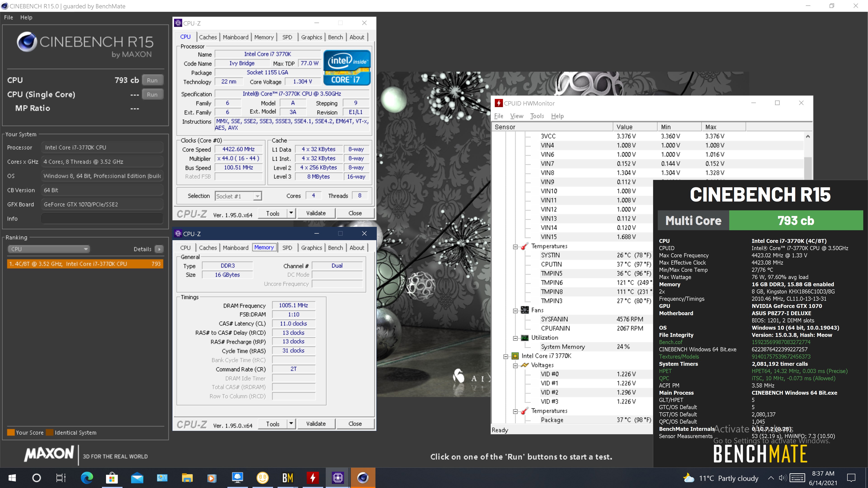This screenshot has width=868, height=488.
Task: Click the HWMonitor scroll up arrow
Action: (808, 136)
